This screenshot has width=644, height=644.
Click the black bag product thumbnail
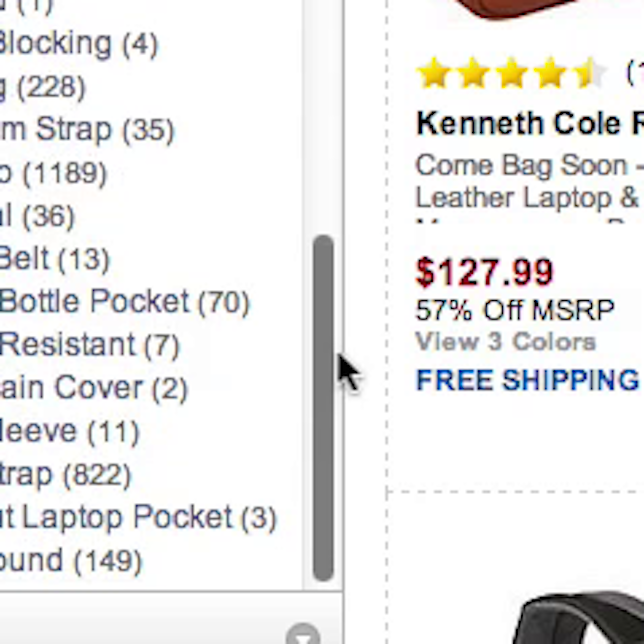click(x=580, y=620)
